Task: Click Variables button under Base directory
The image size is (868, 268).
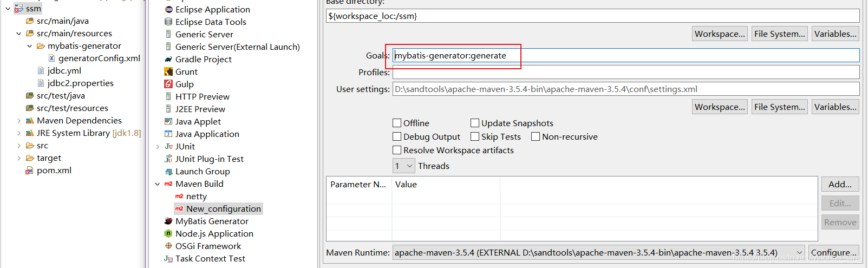Action: 836,34
